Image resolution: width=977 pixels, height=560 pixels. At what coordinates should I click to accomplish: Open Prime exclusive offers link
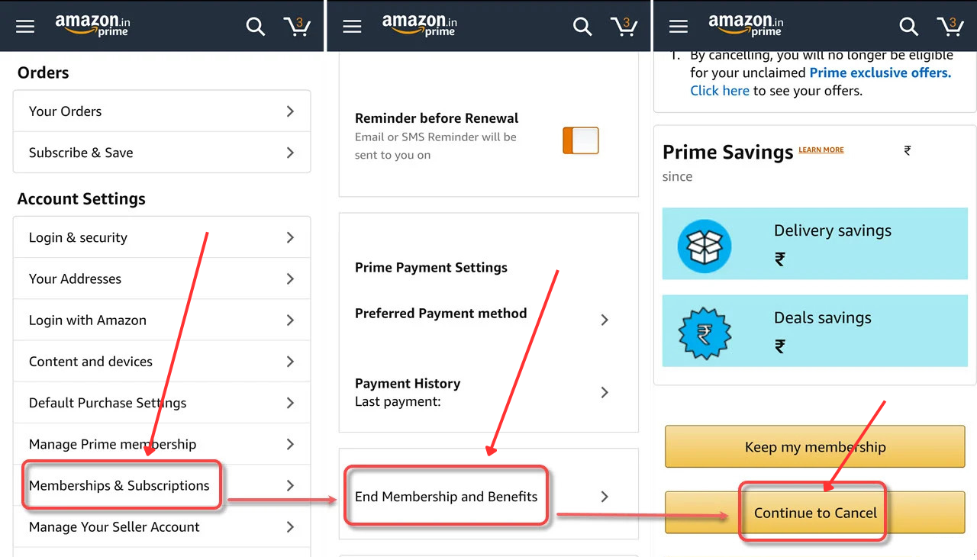pos(880,72)
